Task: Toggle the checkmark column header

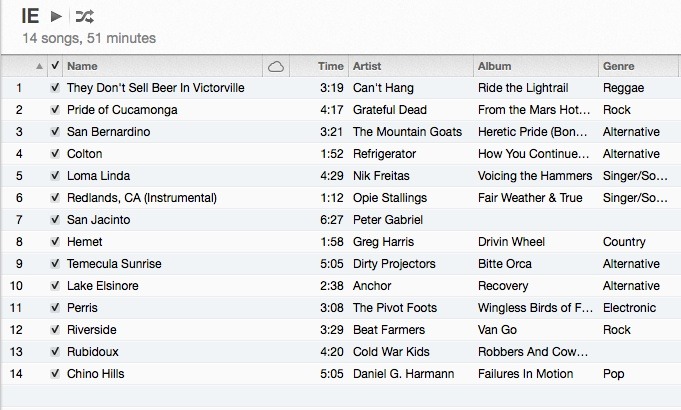Action: 55,66
